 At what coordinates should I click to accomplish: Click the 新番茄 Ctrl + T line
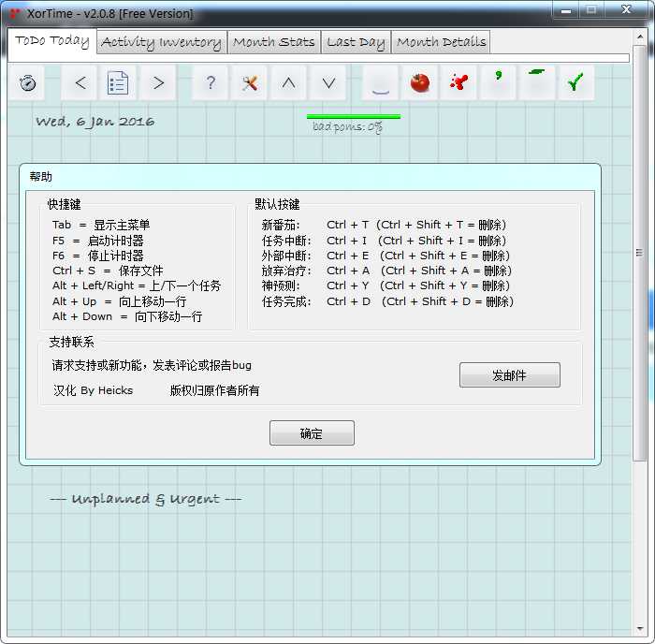point(384,225)
